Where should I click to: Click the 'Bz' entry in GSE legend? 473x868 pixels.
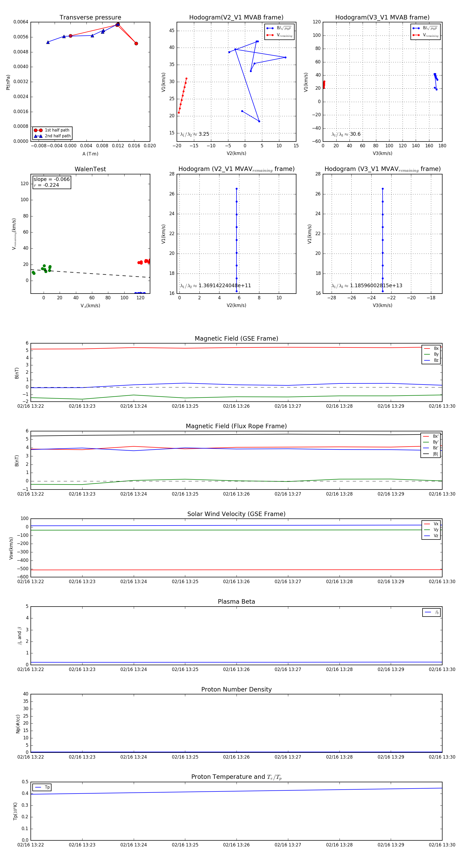pyautogui.click(x=431, y=360)
